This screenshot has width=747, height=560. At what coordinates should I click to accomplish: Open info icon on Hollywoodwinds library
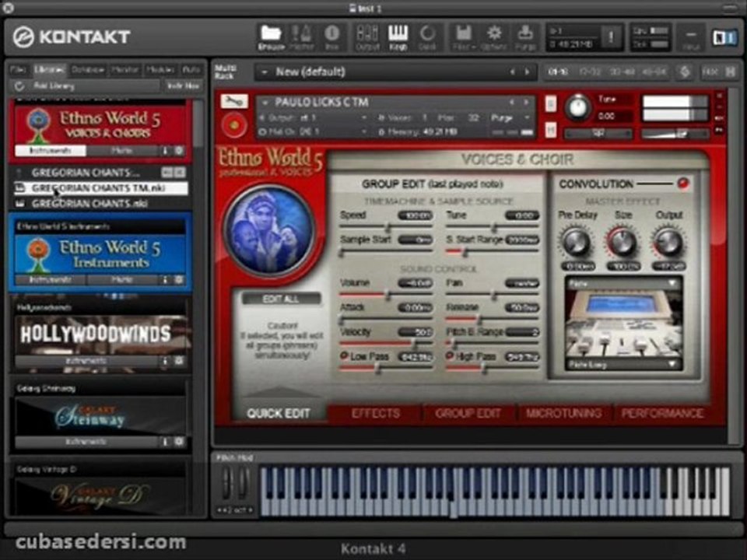click(x=165, y=361)
